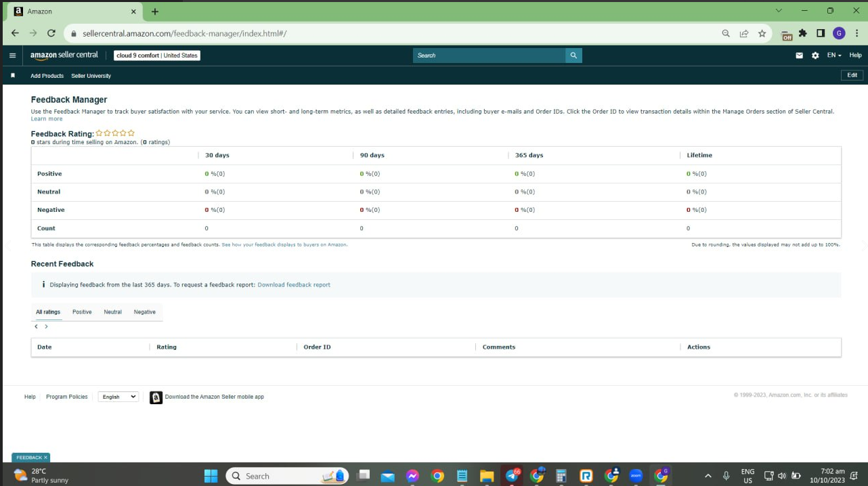Open the browser side panel icon
Viewport: 868px width, 486px height.
821,33
